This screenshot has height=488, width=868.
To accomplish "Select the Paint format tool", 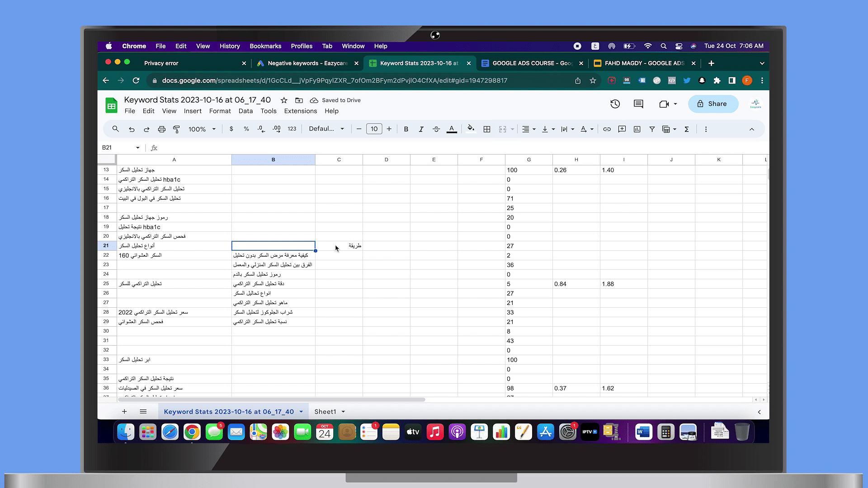I will point(176,129).
